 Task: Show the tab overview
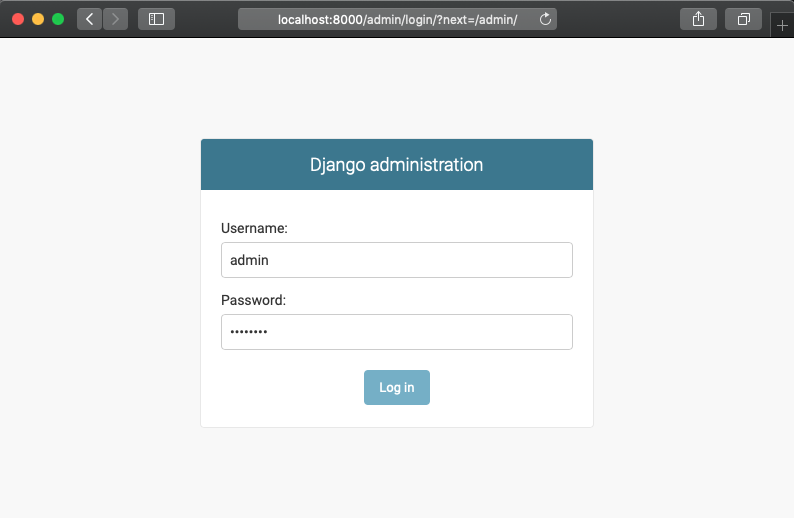(743, 19)
